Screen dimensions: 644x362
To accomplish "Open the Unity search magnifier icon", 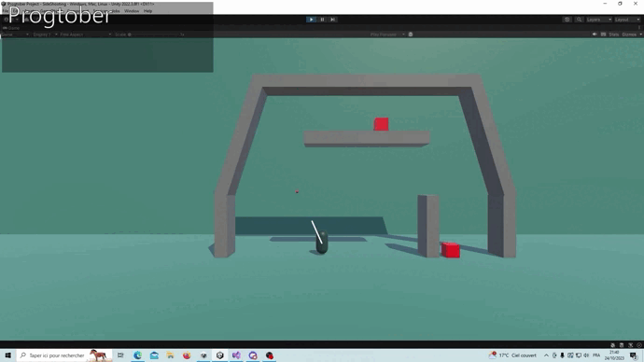I will (x=579, y=20).
